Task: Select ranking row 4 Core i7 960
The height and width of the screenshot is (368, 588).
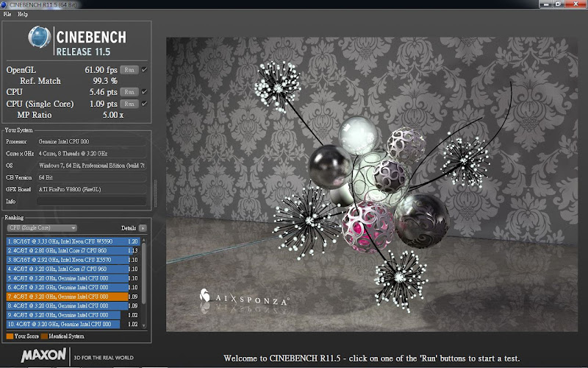Action: pos(73,269)
